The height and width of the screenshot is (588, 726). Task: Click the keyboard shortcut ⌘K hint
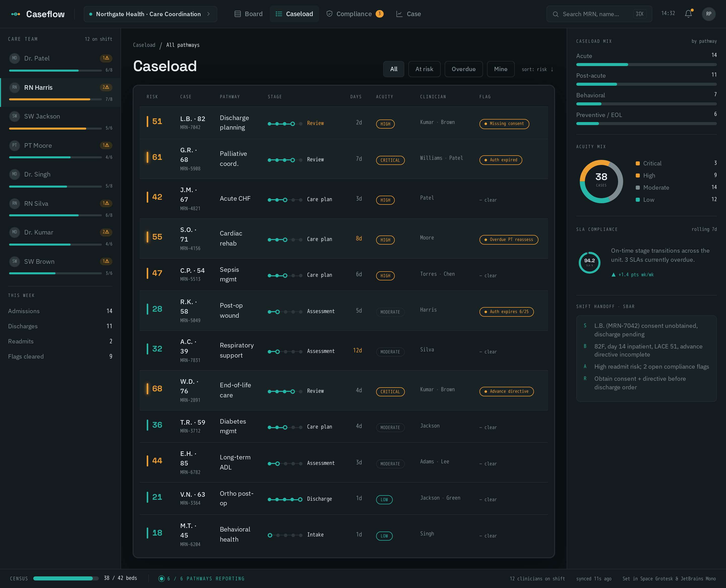coord(640,14)
